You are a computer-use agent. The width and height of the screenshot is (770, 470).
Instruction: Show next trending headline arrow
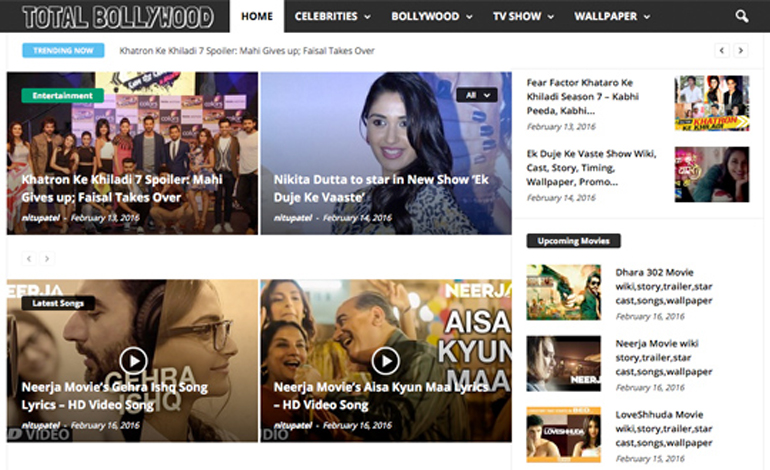(741, 50)
